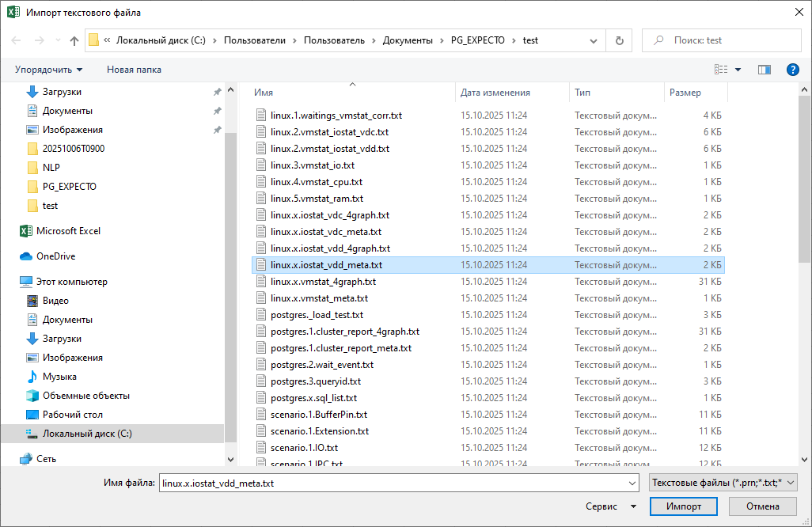Select file postgres.1.cluster_report_4graph.txt
The image size is (812, 527).
(x=345, y=332)
